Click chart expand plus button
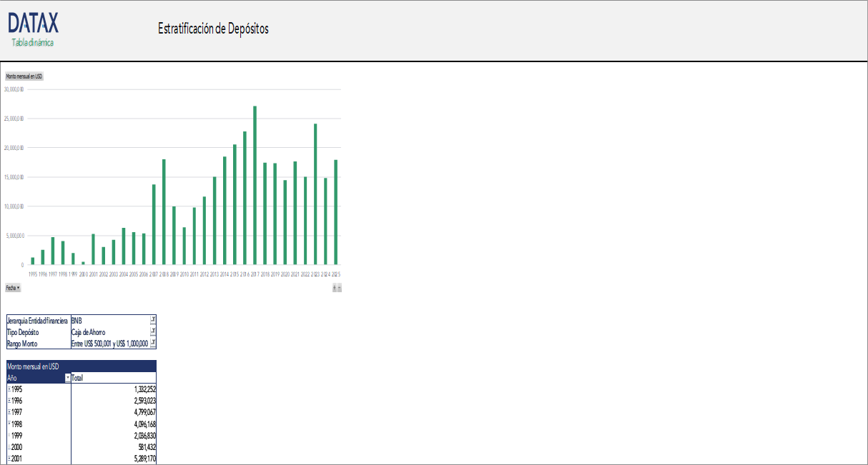868x465 pixels. click(x=334, y=287)
